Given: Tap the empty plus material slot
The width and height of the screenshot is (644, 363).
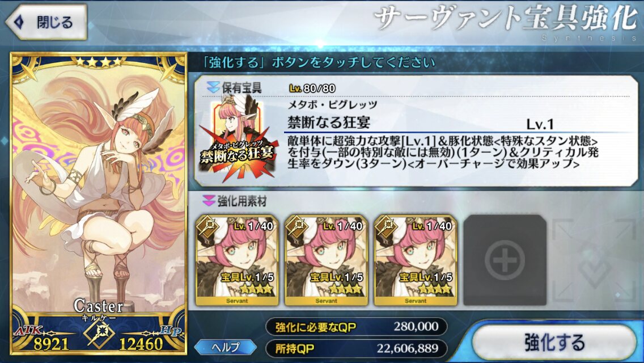Looking at the screenshot, I should (x=505, y=260).
